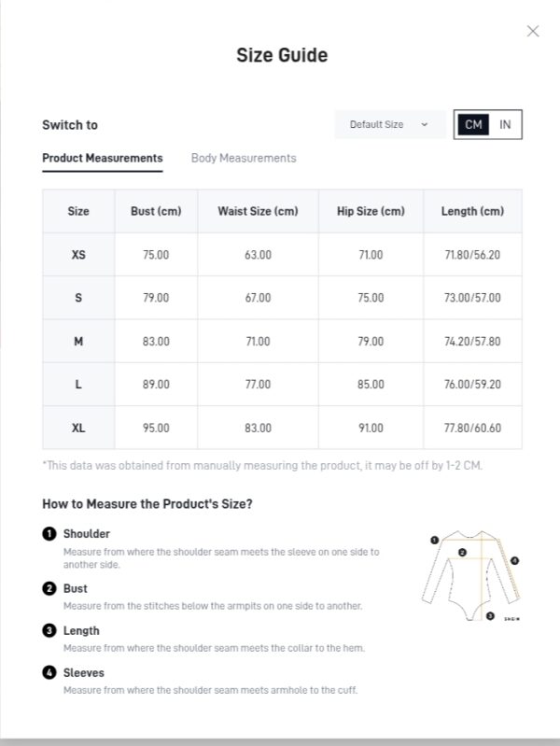This screenshot has height=746, width=560.
Task: Click the number 2 Bust bullet icon
Action: tap(49, 588)
